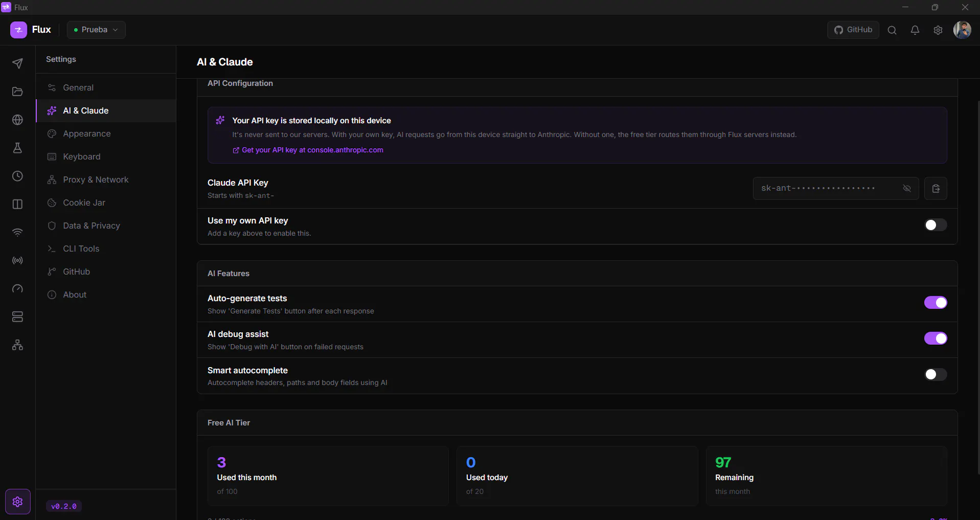The image size is (980, 520).
Task: Click the 'Starts with sk-ant-' hint text
Action: (x=241, y=195)
